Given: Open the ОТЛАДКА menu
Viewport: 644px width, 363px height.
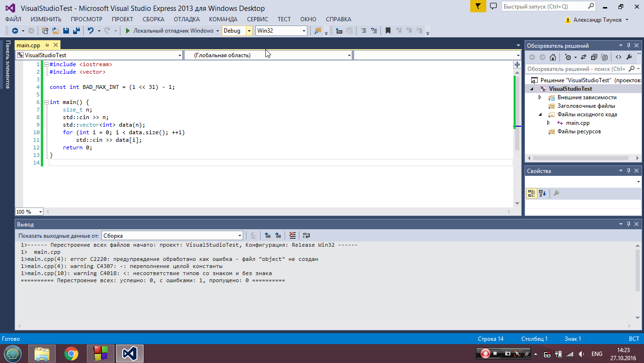Looking at the screenshot, I should (x=186, y=19).
